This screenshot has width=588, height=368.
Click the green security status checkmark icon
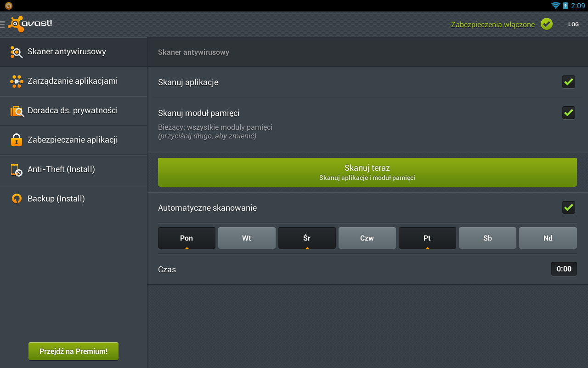(546, 23)
